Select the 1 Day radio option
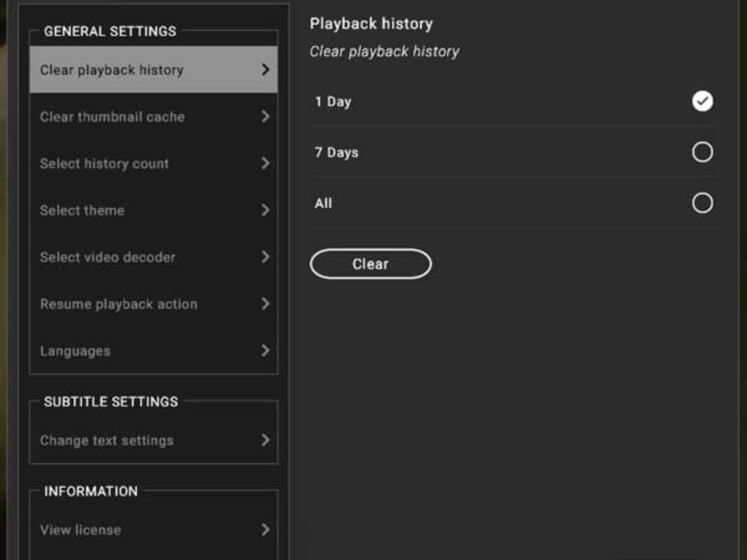This screenshot has height=560, width=747. (x=702, y=101)
